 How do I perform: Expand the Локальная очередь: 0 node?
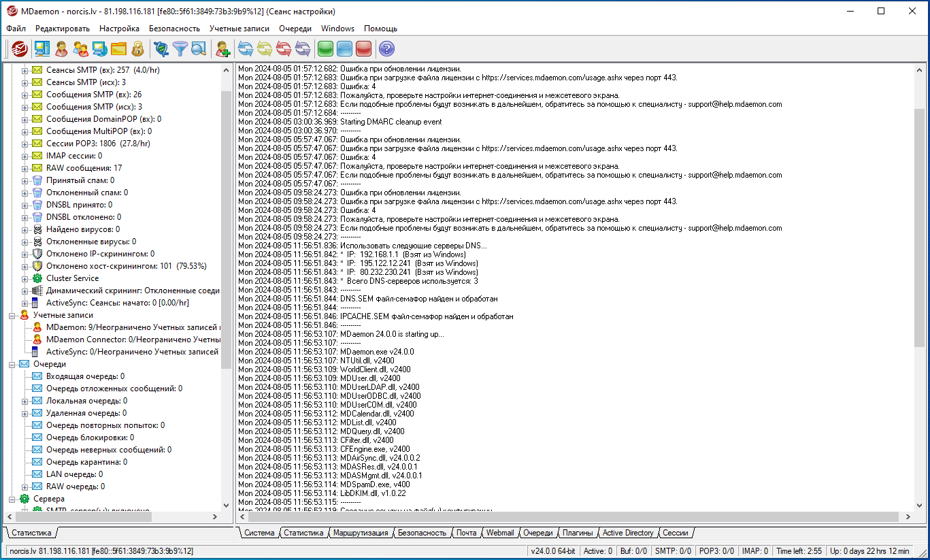coord(25,401)
